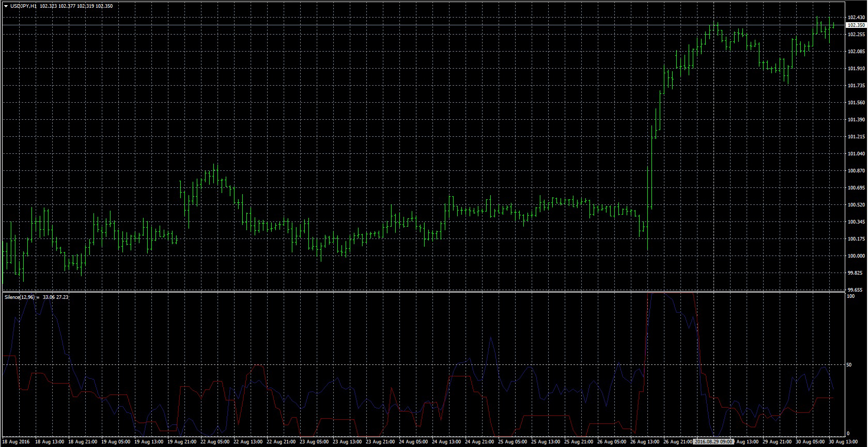Click the highlighted 2016.08.29 09:00 time marker
Screen dimensions: 868x447
click(x=714, y=442)
